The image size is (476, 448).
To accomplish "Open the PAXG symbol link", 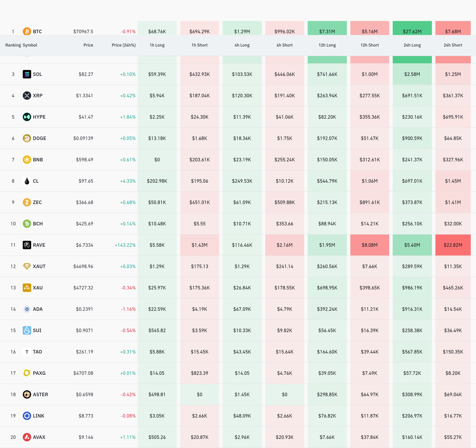I will 39,373.
